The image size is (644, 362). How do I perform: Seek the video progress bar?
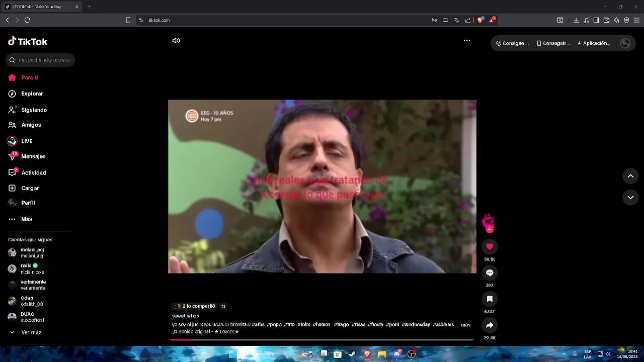(x=322, y=340)
